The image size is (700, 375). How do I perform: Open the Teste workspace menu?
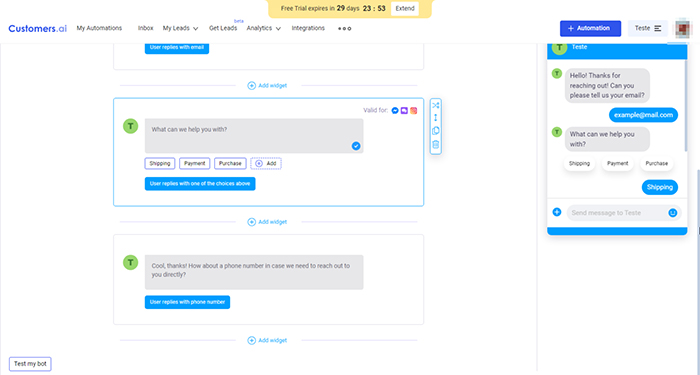[x=648, y=29]
